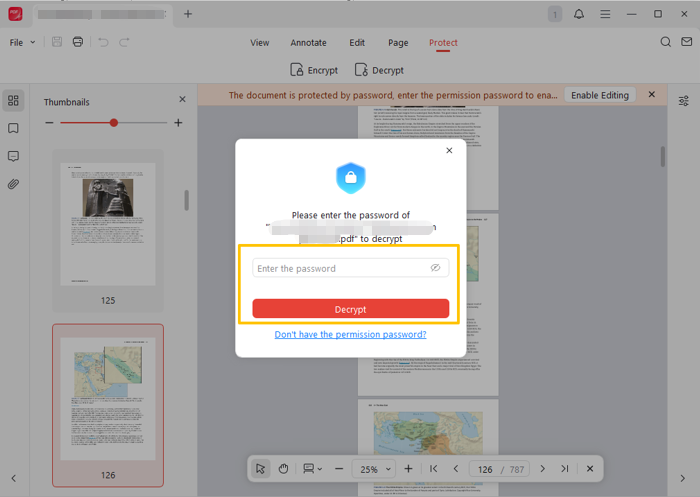The height and width of the screenshot is (497, 700).
Task: Dismiss the password protection banner
Action: (652, 94)
